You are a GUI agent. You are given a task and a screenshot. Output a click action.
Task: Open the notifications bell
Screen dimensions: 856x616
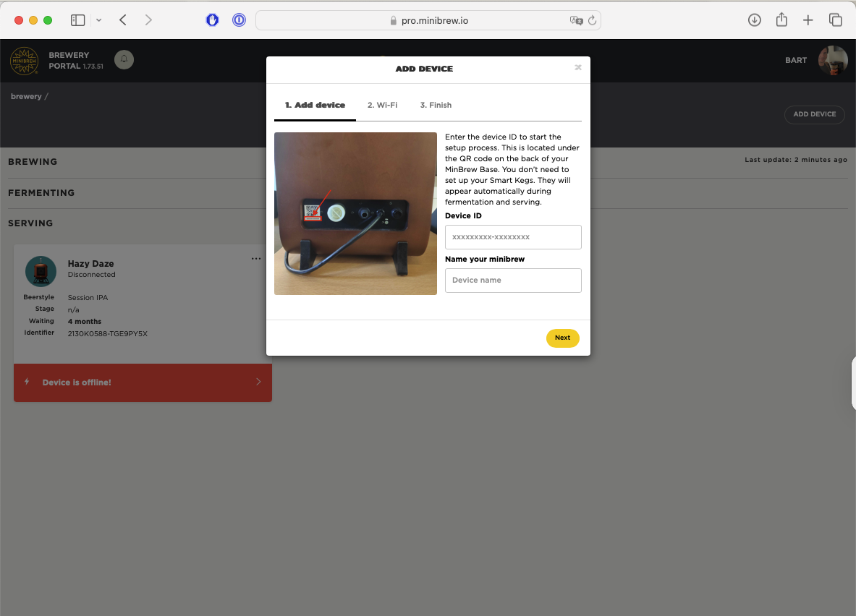point(124,59)
